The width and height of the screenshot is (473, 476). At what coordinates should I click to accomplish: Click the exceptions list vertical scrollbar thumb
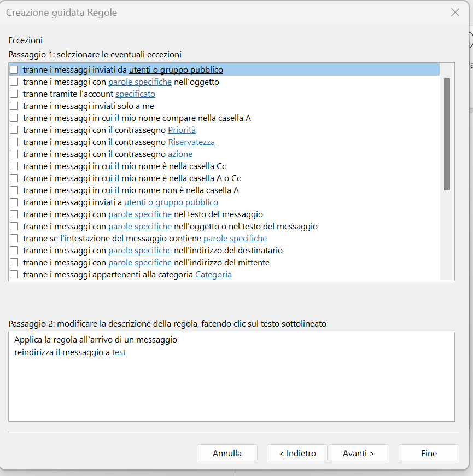[447, 134]
